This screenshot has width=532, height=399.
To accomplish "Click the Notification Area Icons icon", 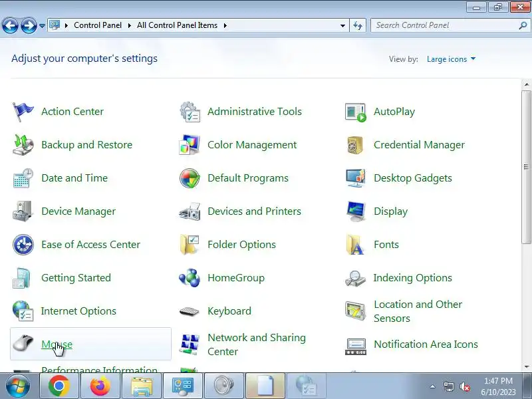I will click(356, 346).
